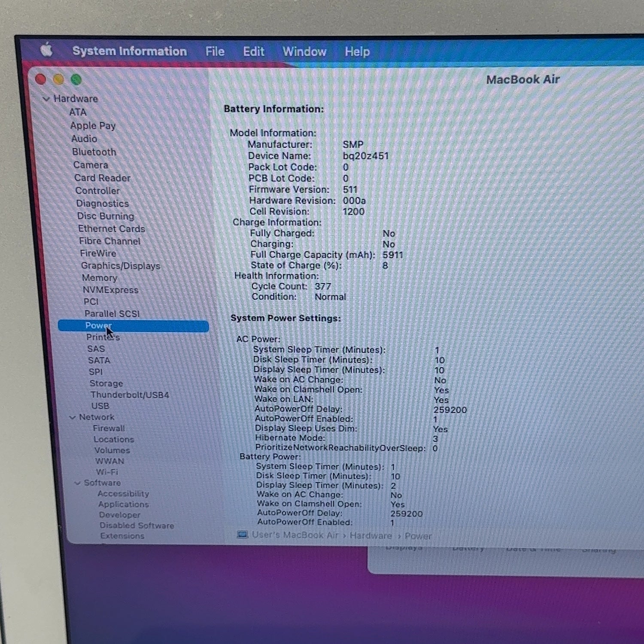Select Wi-Fi under Network
This screenshot has width=644, height=644.
point(107,472)
